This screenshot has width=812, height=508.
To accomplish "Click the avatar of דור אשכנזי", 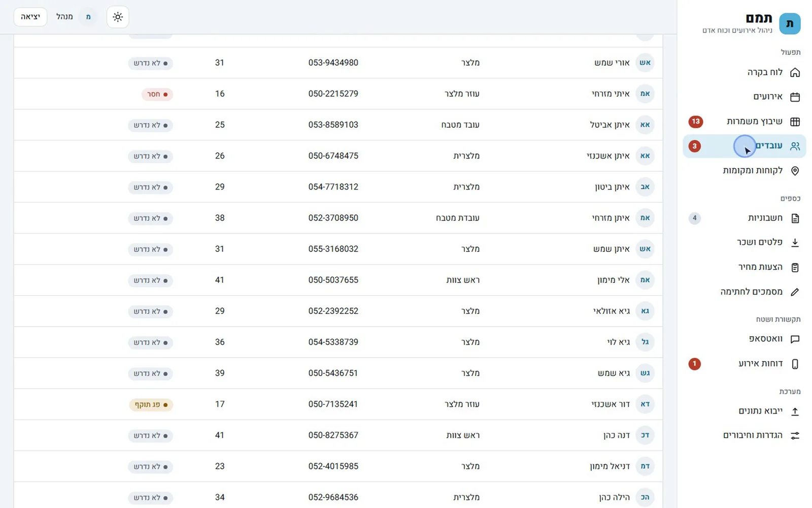I will [x=645, y=404].
